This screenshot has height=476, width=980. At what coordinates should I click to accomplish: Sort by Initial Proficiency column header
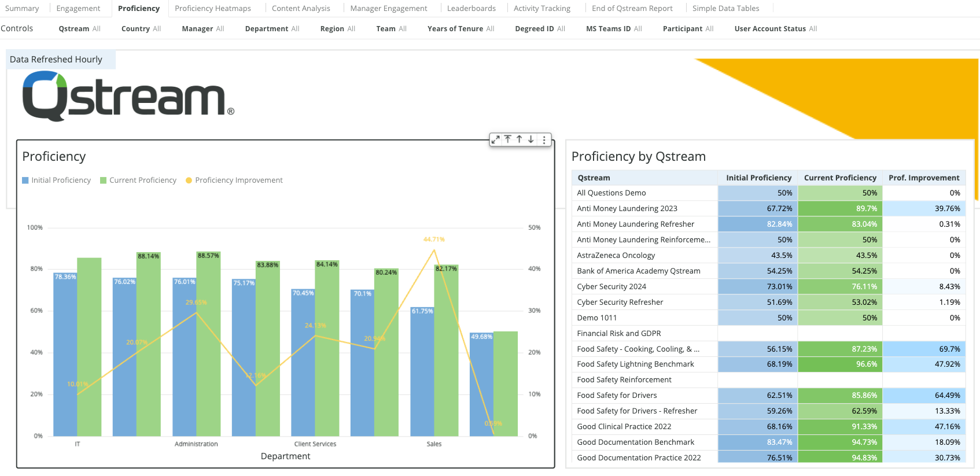coord(758,178)
